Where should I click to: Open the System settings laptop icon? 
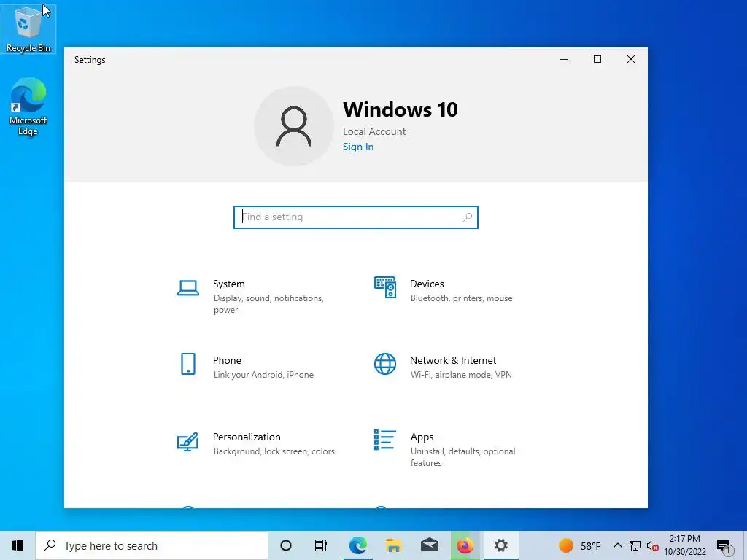188,288
